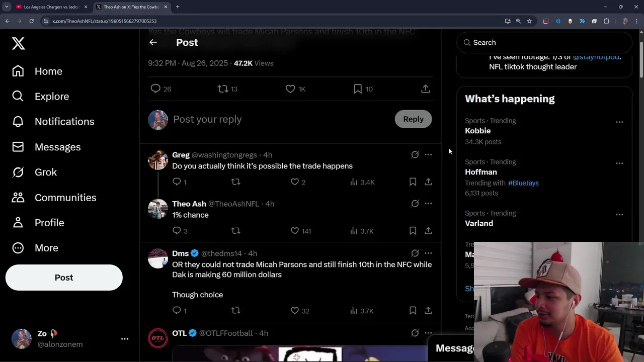Open Grok icon on Theo Ash reply
The image size is (644, 362).
pyautogui.click(x=415, y=204)
